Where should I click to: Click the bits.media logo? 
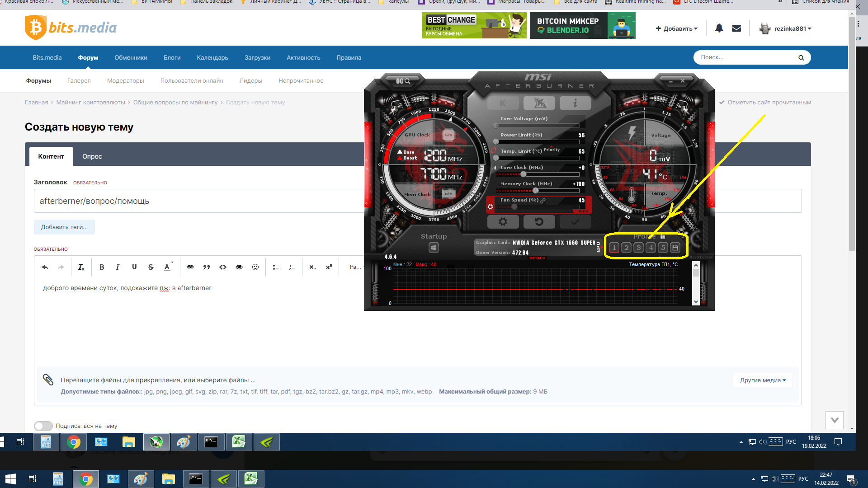point(71,28)
